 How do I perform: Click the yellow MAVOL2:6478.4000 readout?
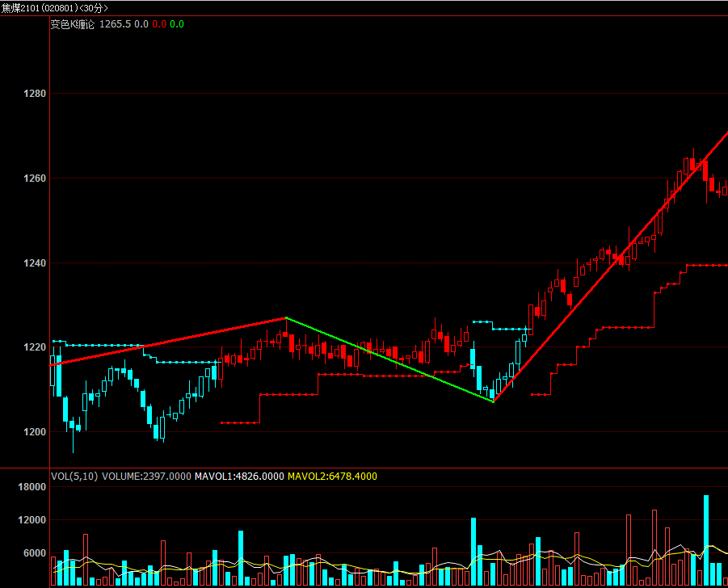(x=332, y=477)
